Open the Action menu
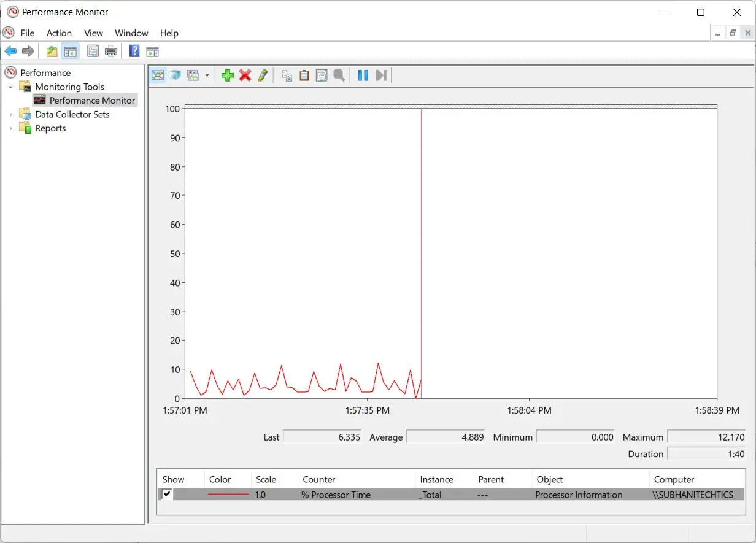 pyautogui.click(x=59, y=33)
